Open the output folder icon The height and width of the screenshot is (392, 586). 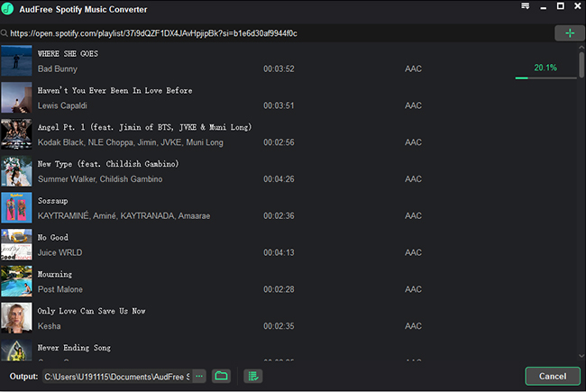pyautogui.click(x=221, y=376)
